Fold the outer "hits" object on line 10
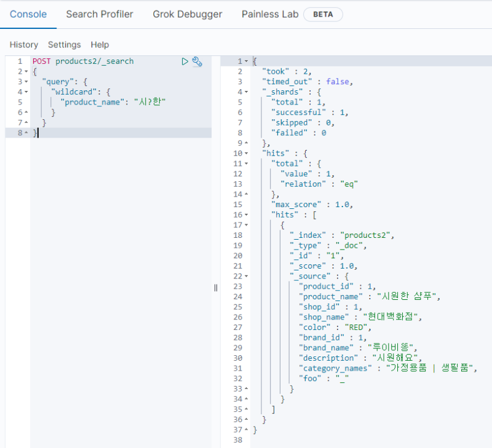Screen dimensions: 492x448 pos(246,153)
